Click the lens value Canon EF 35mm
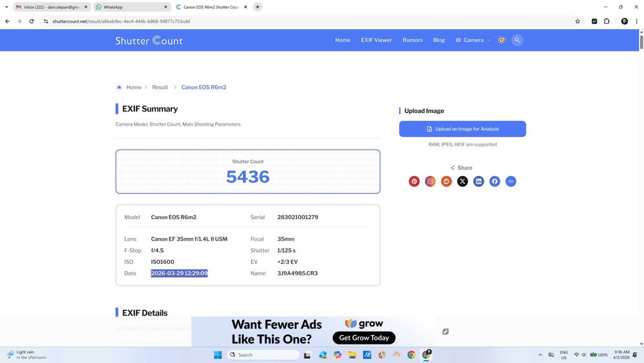Screen dimensions: 644x363 coord(189,239)
